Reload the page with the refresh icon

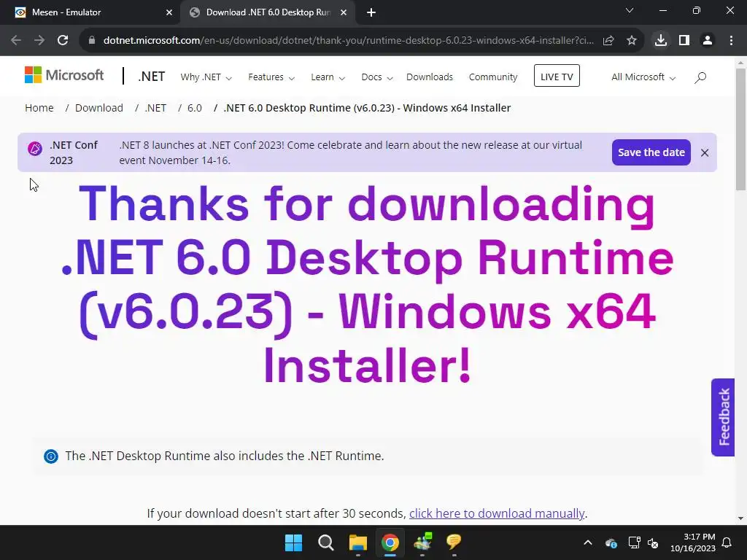pos(63,41)
